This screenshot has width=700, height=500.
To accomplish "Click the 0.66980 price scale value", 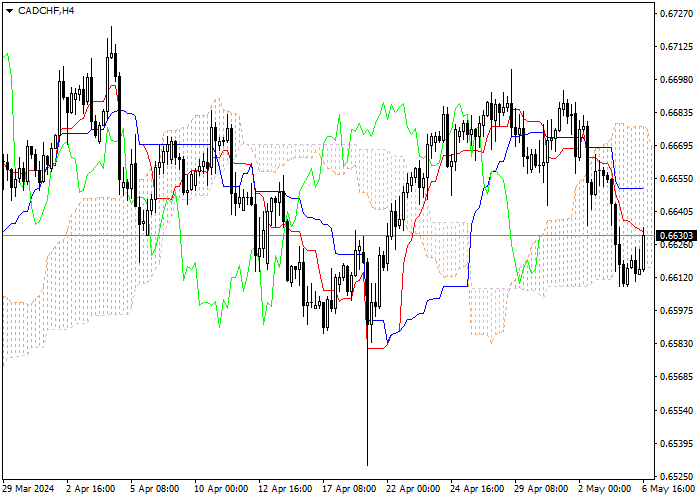I will point(676,79).
